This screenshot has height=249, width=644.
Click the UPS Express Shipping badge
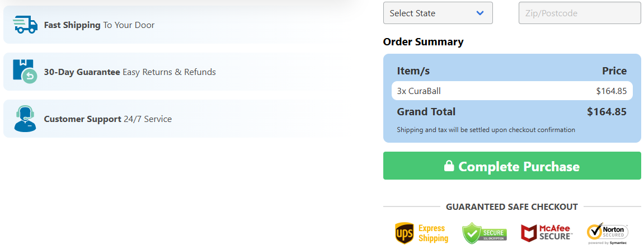click(x=421, y=233)
